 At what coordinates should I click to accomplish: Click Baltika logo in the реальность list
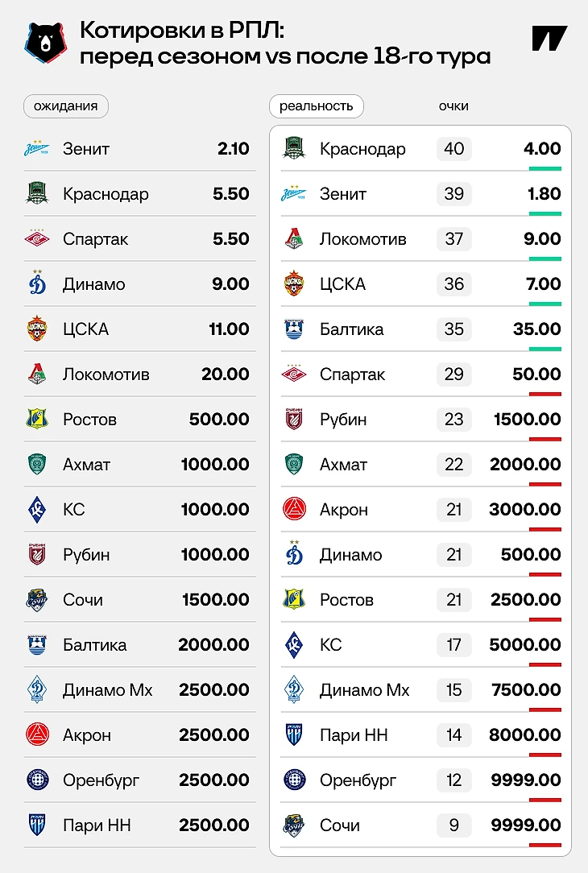(x=294, y=329)
